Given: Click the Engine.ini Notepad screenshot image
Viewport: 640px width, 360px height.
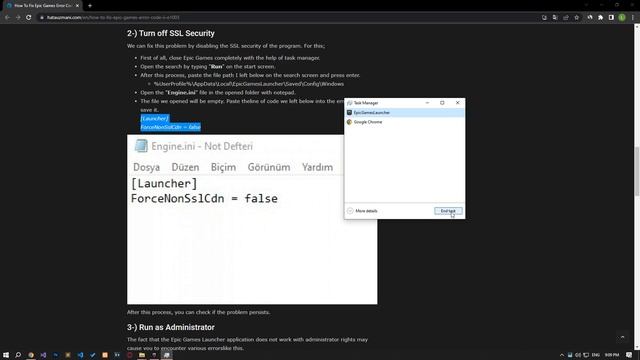Looking at the screenshot, I should point(252,219).
